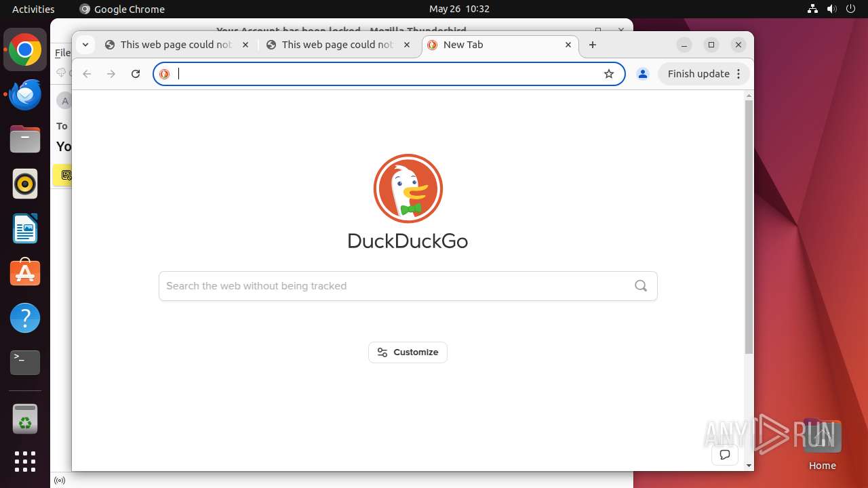Open Google Chrome app menu in top bar

(x=122, y=9)
